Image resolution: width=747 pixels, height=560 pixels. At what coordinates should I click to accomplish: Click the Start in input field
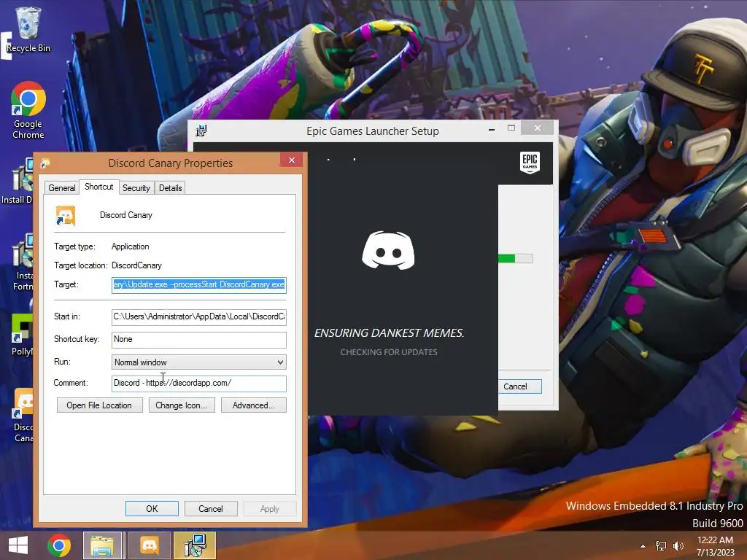coord(199,316)
